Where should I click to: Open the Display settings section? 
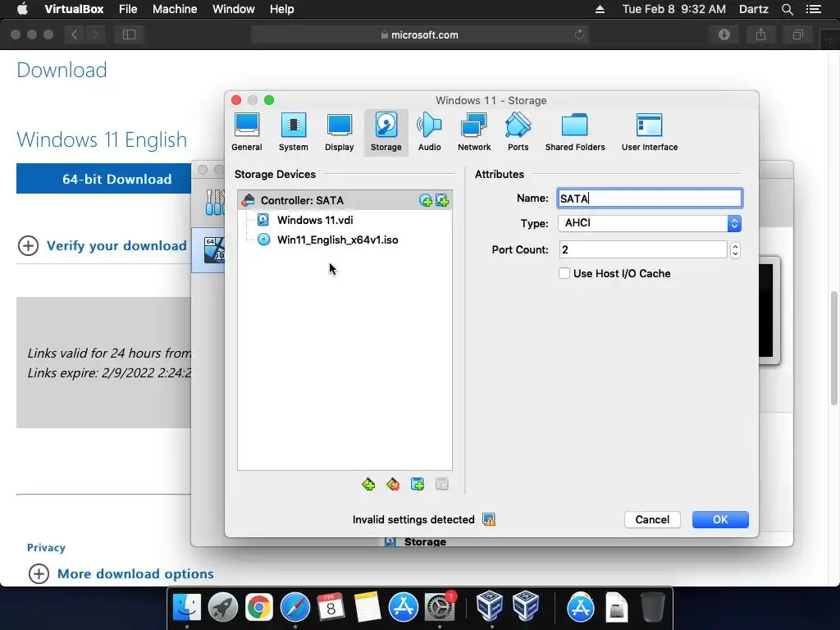(339, 132)
